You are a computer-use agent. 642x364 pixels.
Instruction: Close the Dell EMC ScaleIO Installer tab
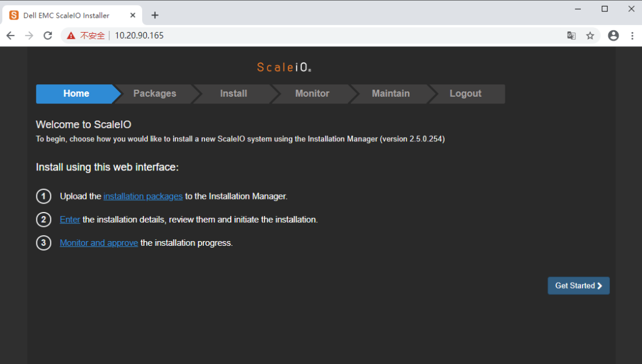coord(133,15)
